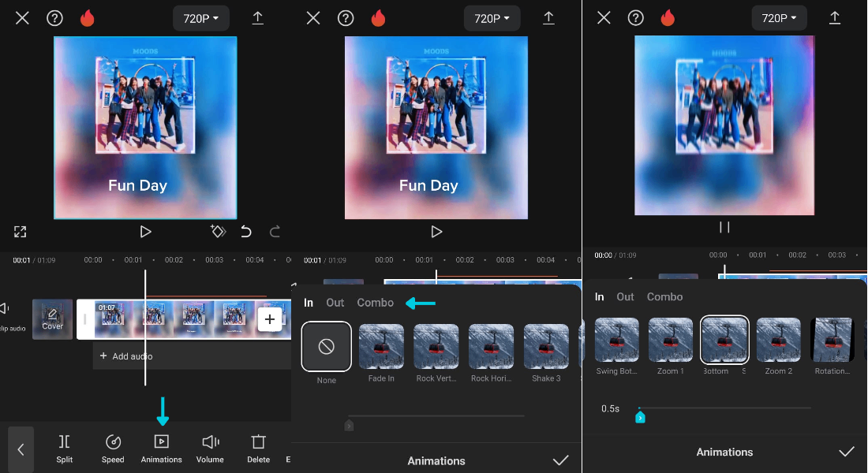This screenshot has height=473, width=868.
Task: Select the Split tool
Action: 64,449
